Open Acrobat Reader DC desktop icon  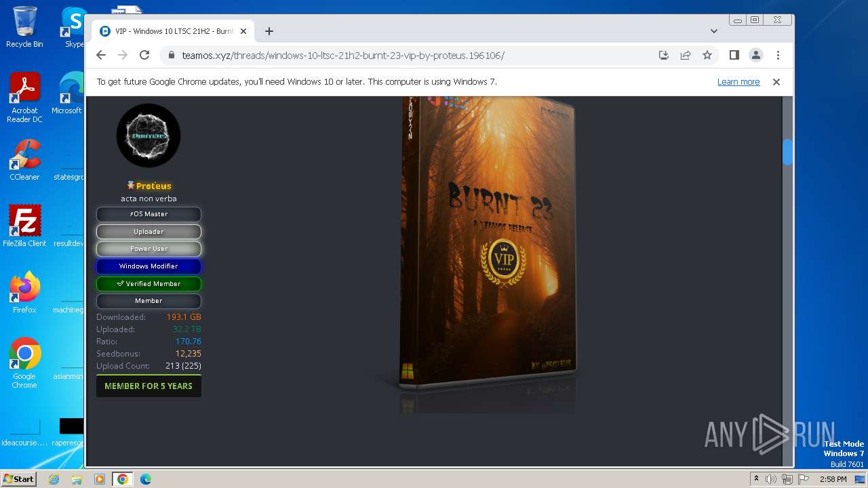pos(24,98)
